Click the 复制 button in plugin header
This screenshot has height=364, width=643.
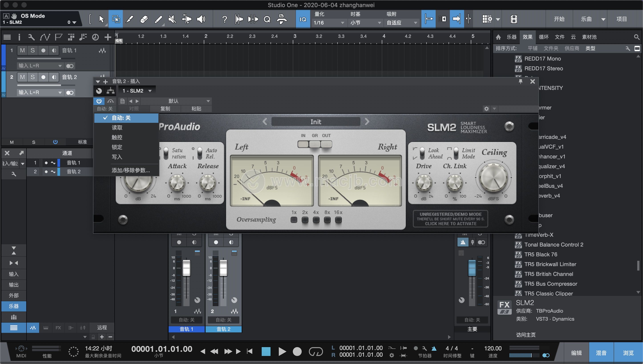click(165, 109)
